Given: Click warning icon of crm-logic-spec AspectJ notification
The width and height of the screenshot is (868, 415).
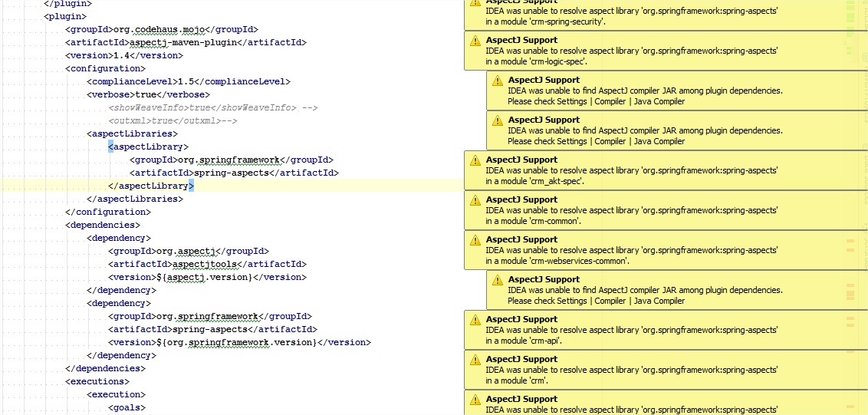Looking at the screenshot, I should 475,41.
